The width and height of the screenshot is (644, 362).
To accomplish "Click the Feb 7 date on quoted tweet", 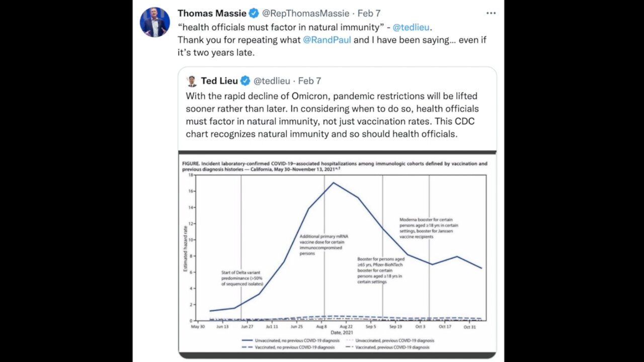I will click(x=309, y=81).
